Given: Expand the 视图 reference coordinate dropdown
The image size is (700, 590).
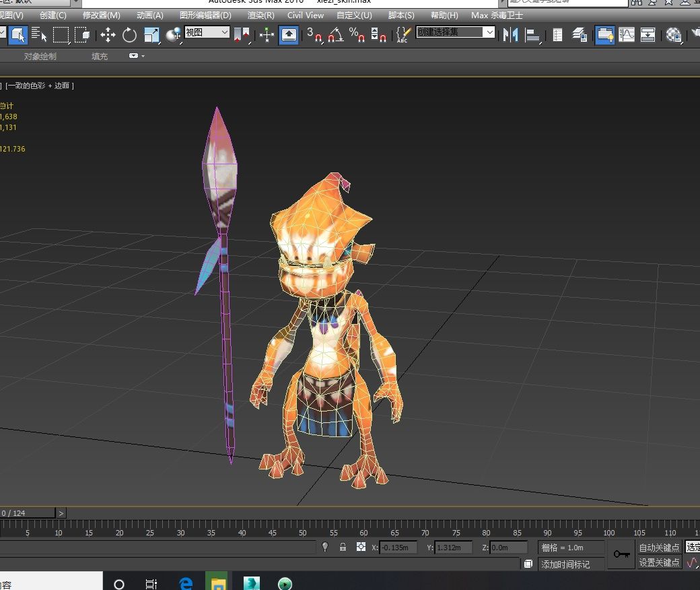Looking at the screenshot, I should 224,32.
